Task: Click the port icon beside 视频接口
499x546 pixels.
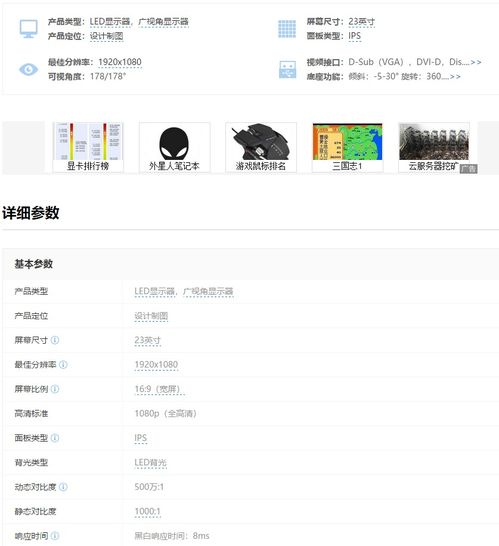Action: 287,69
